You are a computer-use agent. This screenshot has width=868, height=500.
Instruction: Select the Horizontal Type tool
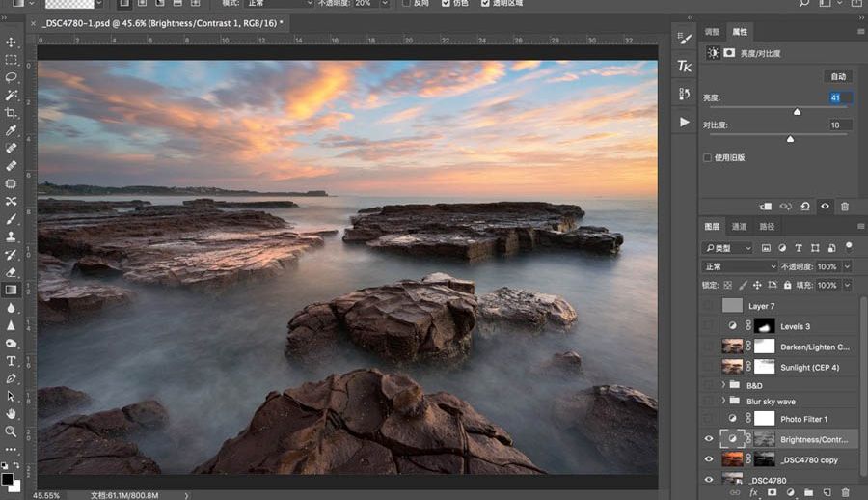[11, 361]
